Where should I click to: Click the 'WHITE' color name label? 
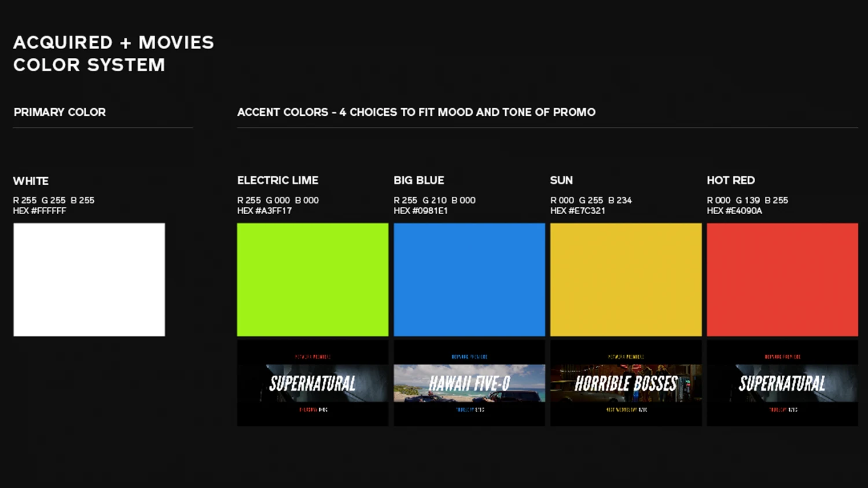point(31,181)
